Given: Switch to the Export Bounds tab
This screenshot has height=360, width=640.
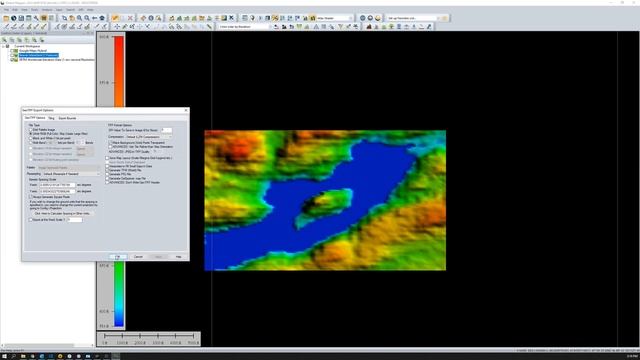Looking at the screenshot, I should point(67,118).
